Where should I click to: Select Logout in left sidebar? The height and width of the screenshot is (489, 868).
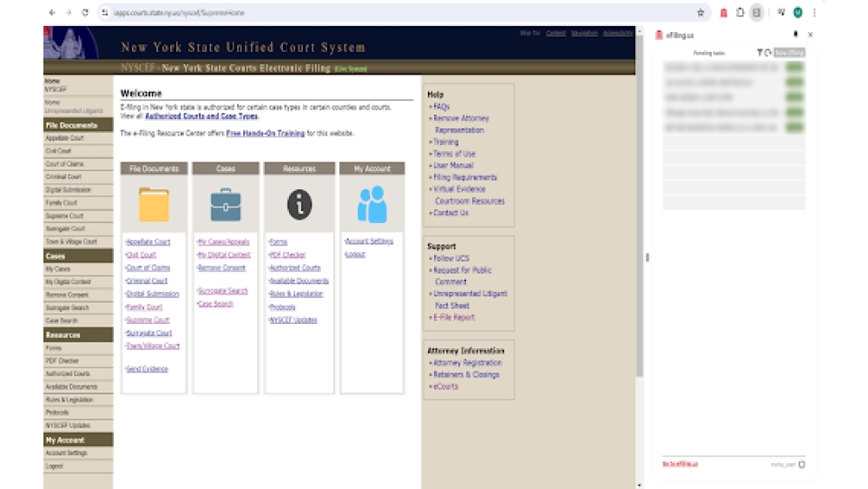point(54,466)
